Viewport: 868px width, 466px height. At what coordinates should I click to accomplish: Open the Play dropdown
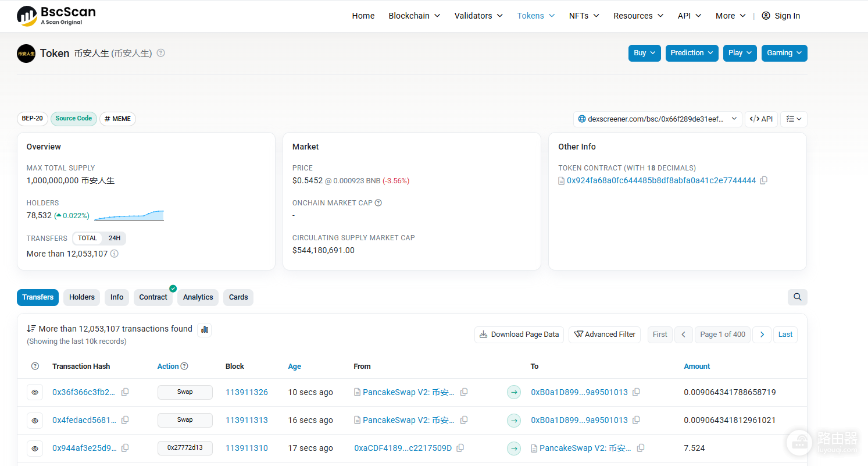740,53
